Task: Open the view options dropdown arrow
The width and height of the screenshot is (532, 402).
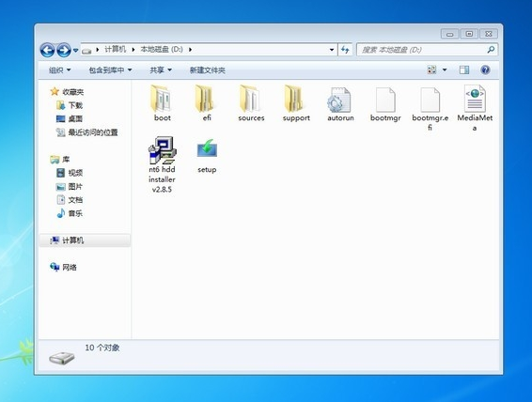Action: [x=445, y=70]
